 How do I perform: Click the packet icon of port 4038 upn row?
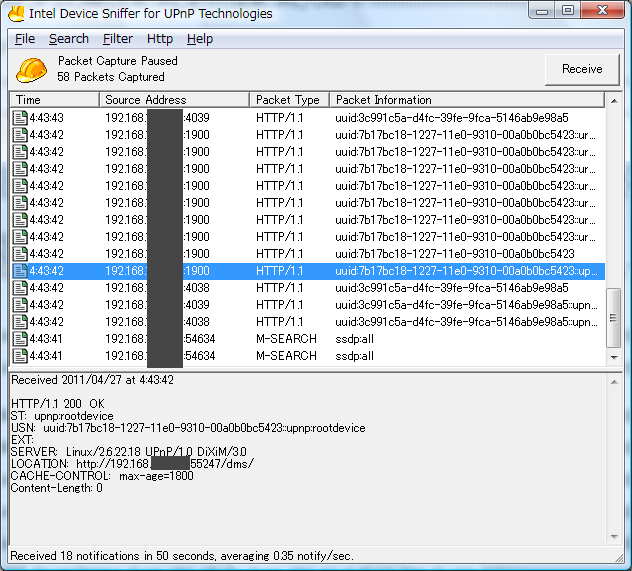tap(20, 322)
